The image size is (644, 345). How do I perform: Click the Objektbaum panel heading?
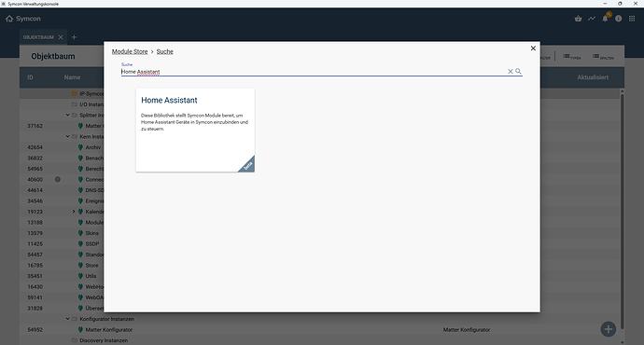click(53, 56)
